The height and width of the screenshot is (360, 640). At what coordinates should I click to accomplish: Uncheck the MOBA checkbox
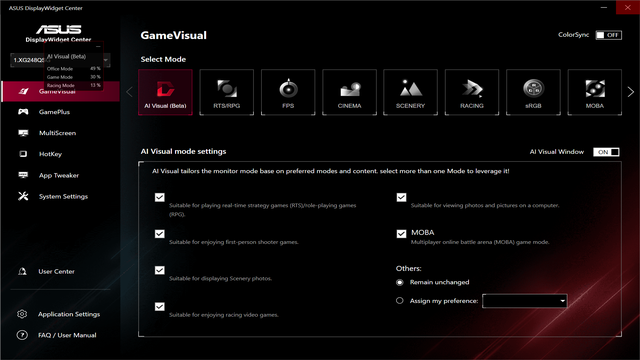(401, 234)
